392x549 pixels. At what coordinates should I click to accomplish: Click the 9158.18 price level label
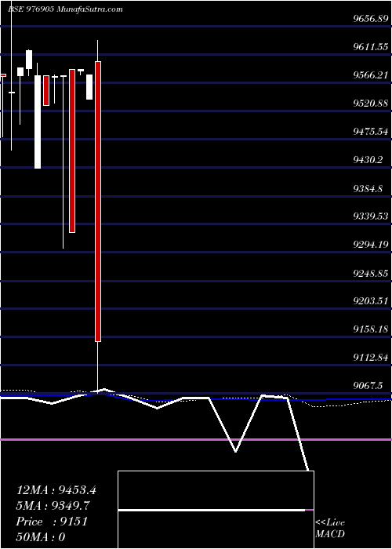pyautogui.click(x=371, y=329)
